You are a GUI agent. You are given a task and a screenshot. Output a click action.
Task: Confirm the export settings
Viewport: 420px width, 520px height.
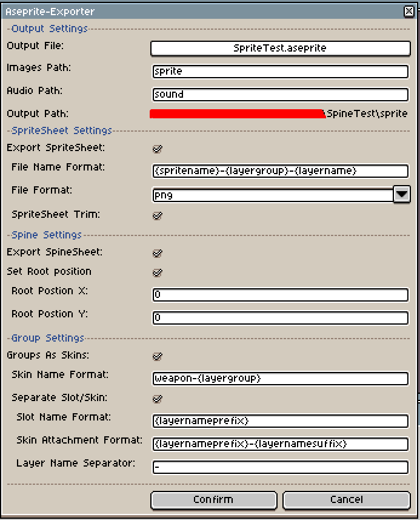pos(214,500)
